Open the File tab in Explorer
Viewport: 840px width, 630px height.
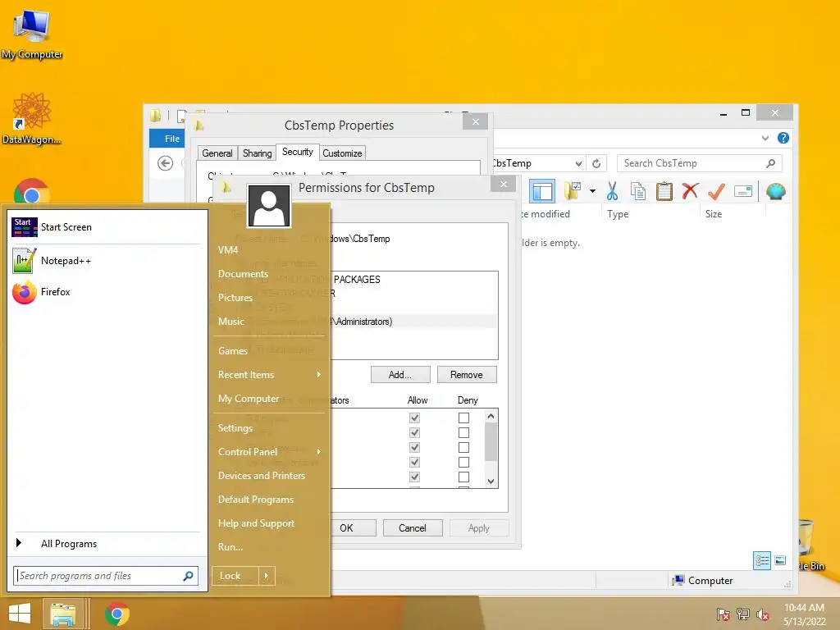pyautogui.click(x=172, y=138)
